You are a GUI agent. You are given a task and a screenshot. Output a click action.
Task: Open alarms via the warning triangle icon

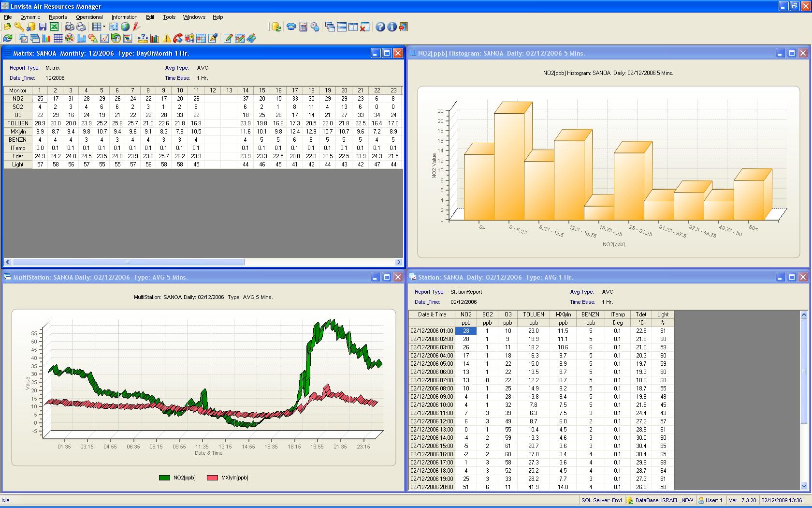166,39
